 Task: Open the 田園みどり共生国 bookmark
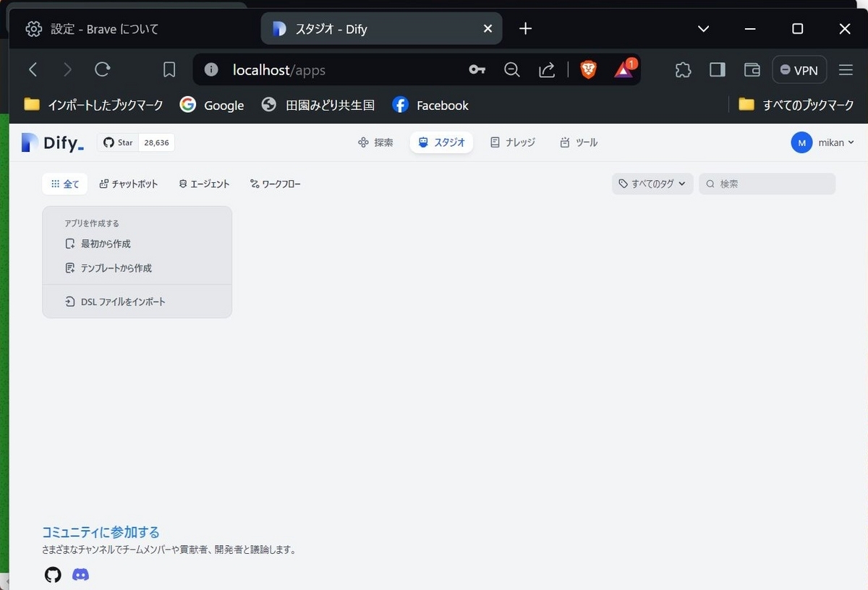(318, 105)
